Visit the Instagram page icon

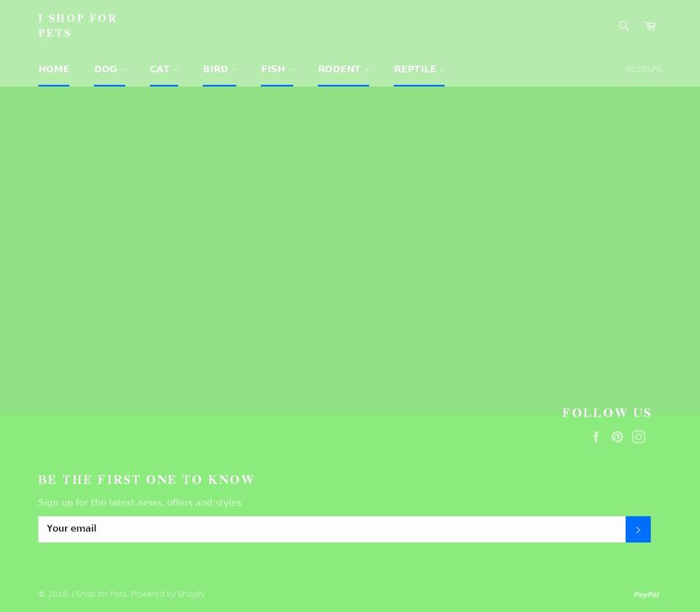pos(639,436)
